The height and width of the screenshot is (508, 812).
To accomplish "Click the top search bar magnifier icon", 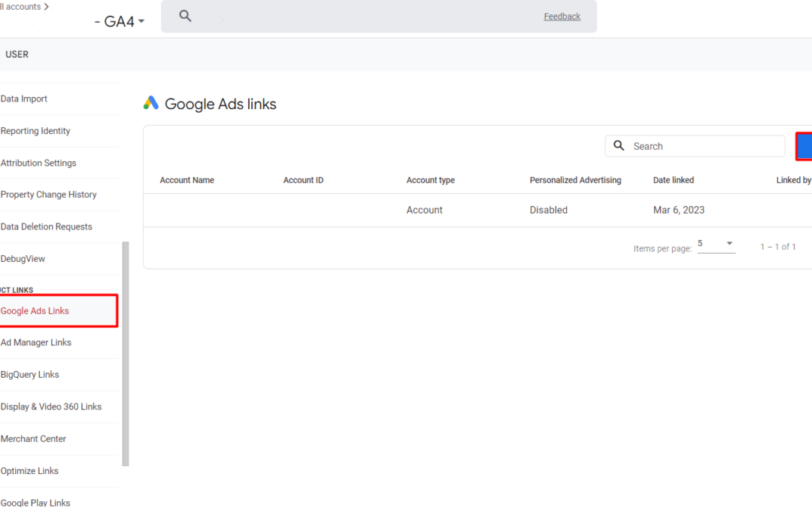I will [x=185, y=16].
